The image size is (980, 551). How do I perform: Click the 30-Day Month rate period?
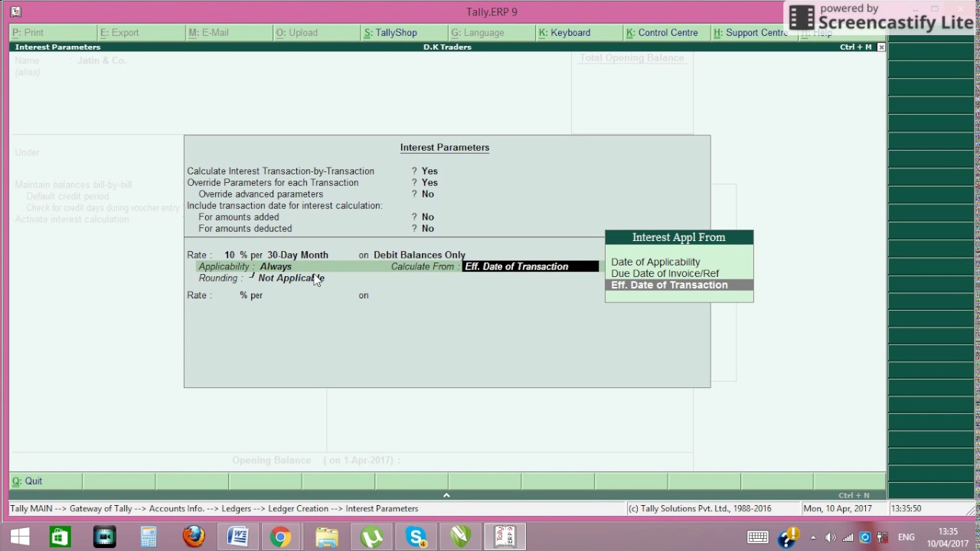pos(297,255)
